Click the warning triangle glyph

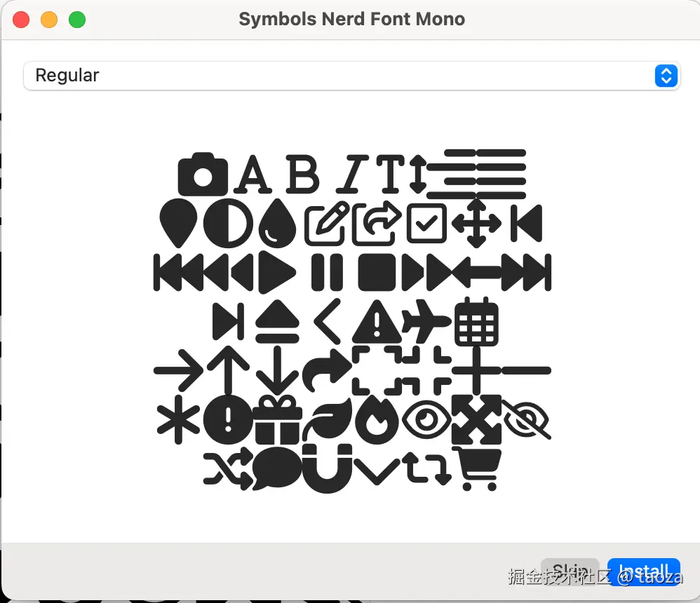coord(377,322)
